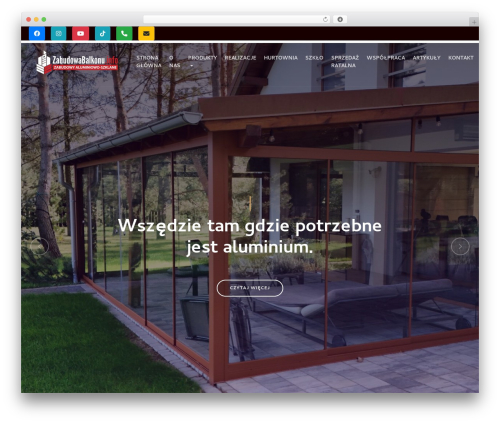The height and width of the screenshot is (423, 500).
Task: Reload page using browser refresh icon
Action: pos(325,19)
